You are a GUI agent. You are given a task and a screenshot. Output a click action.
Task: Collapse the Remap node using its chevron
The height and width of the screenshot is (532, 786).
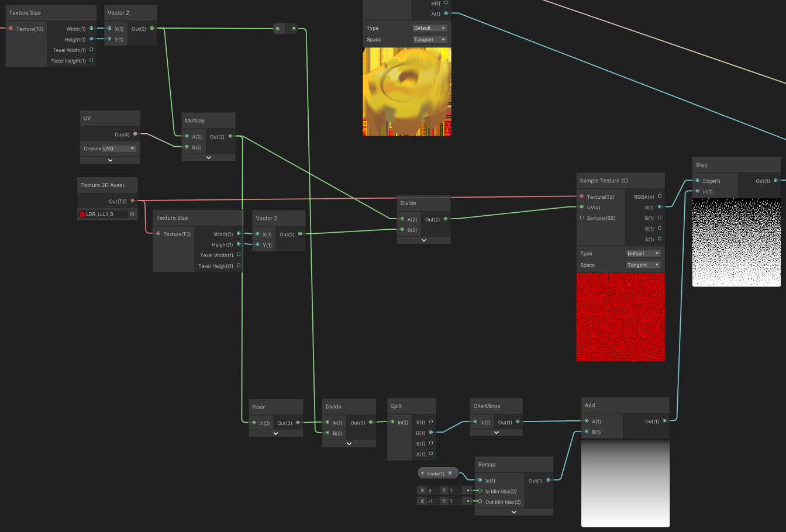[x=513, y=512]
